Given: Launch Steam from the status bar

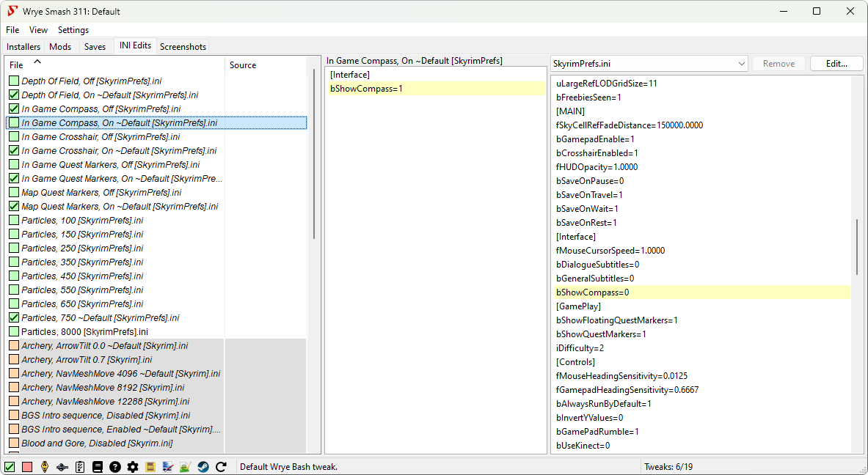Looking at the screenshot, I should [x=203, y=467].
